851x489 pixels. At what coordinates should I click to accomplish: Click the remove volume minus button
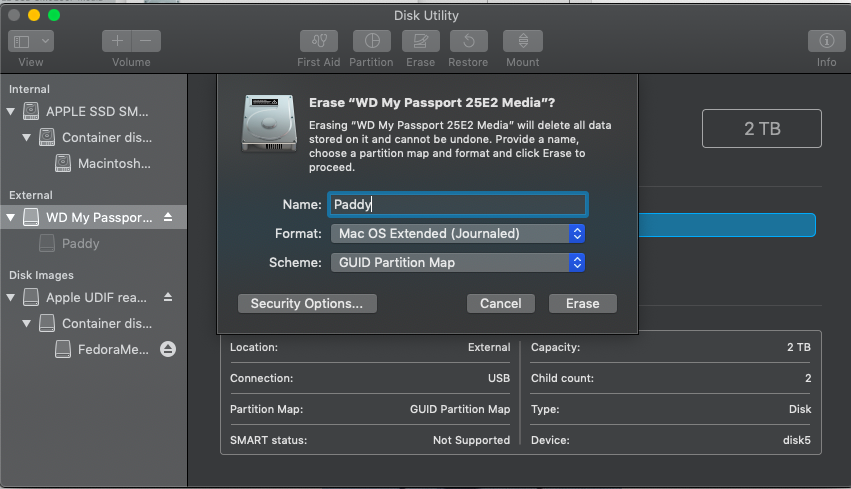tap(146, 41)
